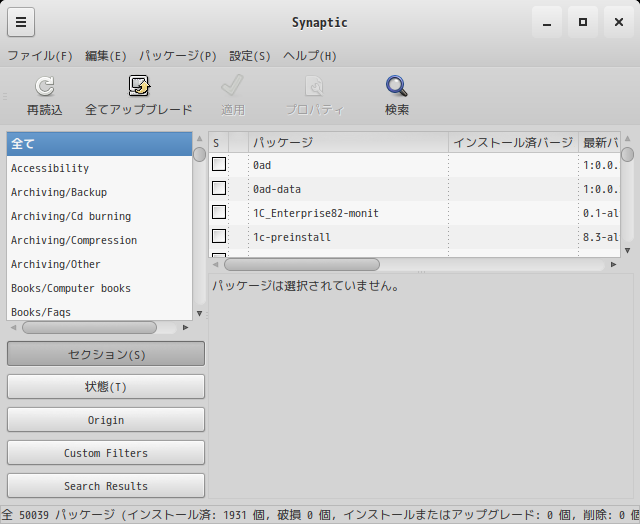The width and height of the screenshot is (640, 524).
Task: Click the latest version cell for 0ad-data
Action: click(x=600, y=189)
